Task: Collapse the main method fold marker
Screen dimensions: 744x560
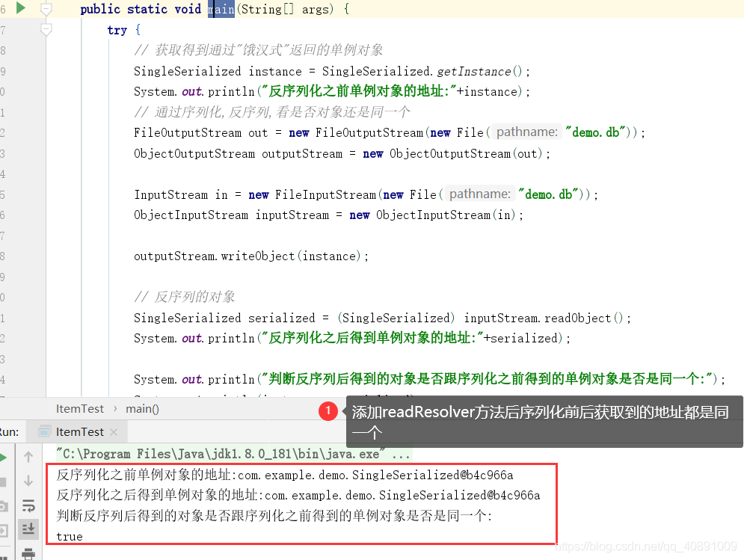Action: coord(46,9)
